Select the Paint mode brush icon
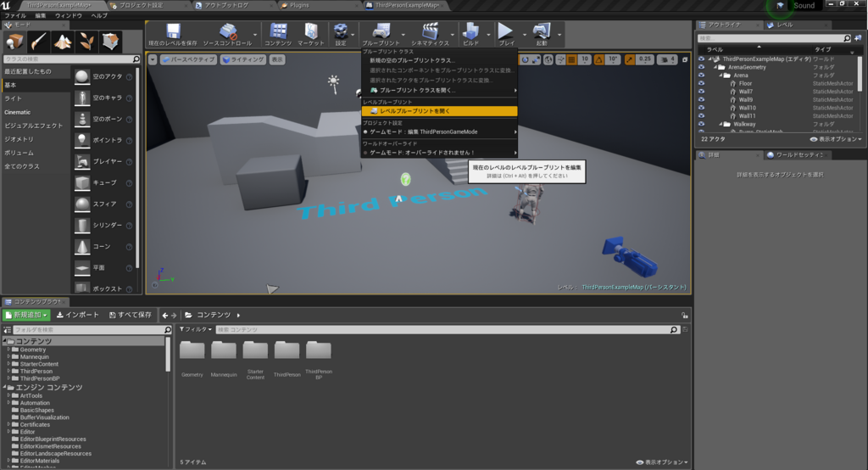 click(x=39, y=42)
